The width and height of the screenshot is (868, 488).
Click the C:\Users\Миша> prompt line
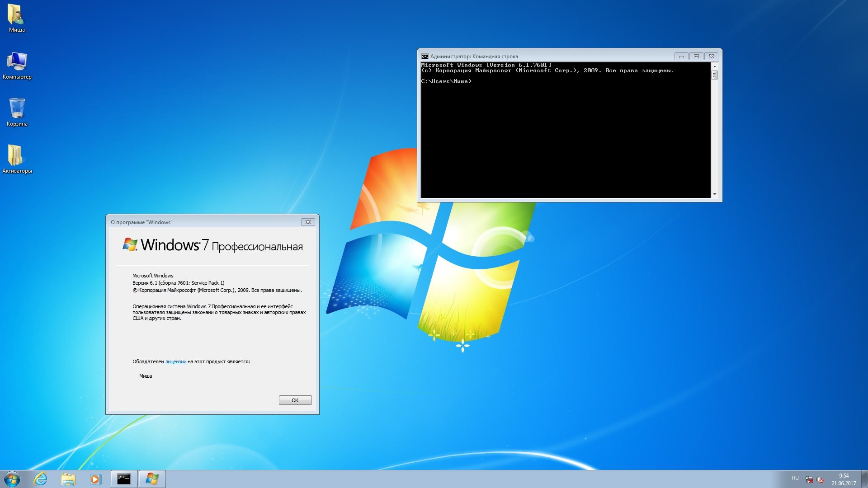click(446, 81)
